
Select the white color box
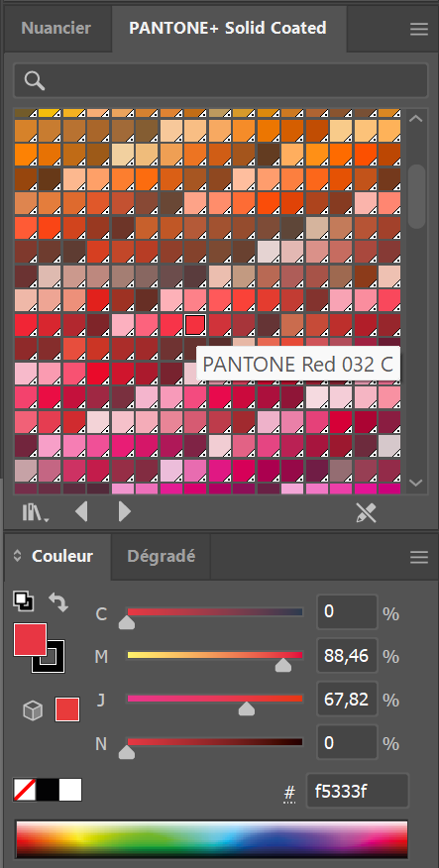coord(70,790)
